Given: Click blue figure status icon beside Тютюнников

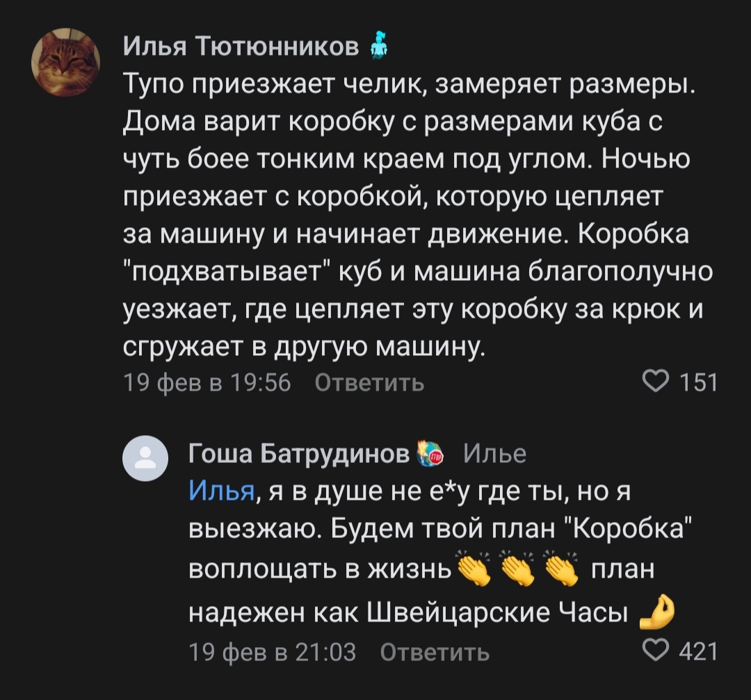Looking at the screenshot, I should (379, 45).
